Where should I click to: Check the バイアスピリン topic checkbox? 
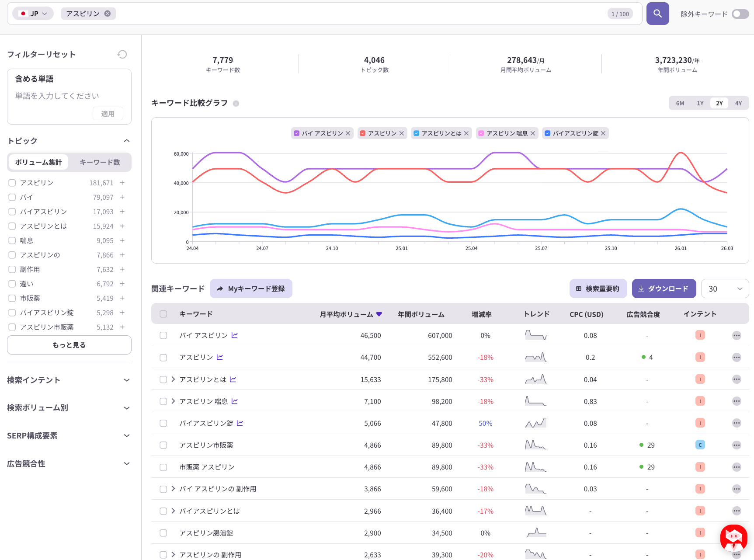[x=12, y=212]
